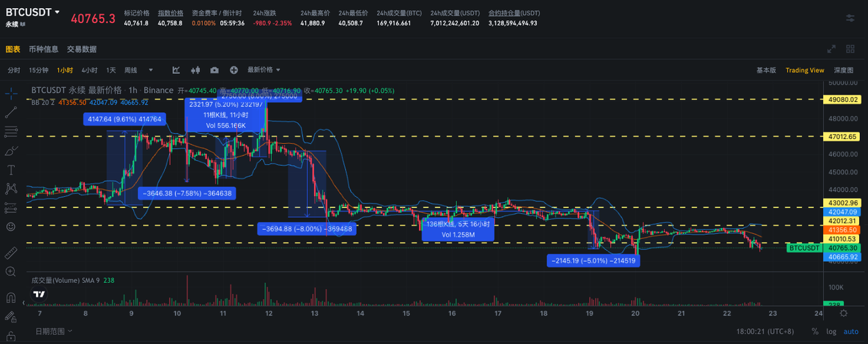Select the crosshair cursor tool
Screen dimensions: 868x344
[x=11, y=93]
